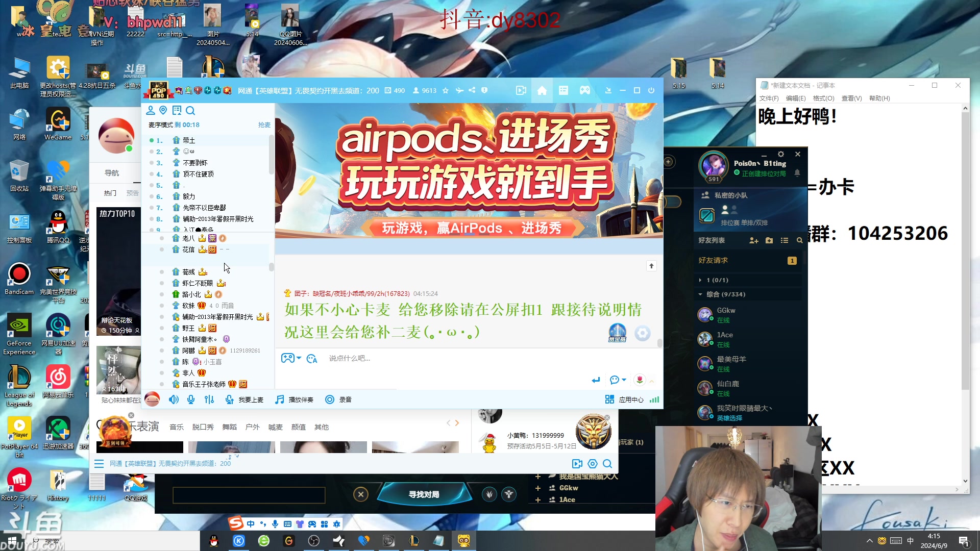Click the notification bell in LoL friends panel

pos(797,173)
